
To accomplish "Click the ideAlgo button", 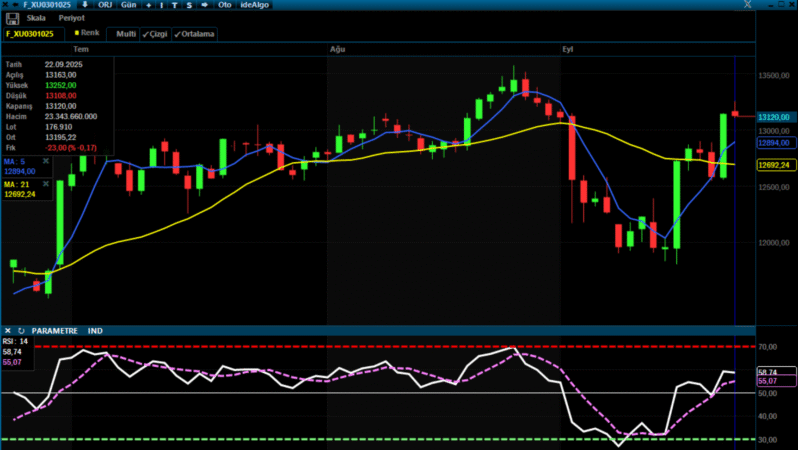I will 256,5.
